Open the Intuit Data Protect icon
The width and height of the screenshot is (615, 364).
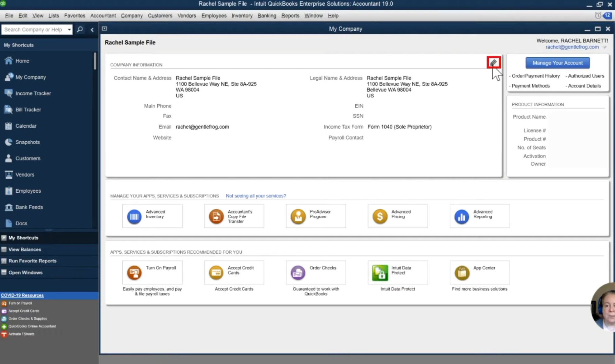pos(380,273)
